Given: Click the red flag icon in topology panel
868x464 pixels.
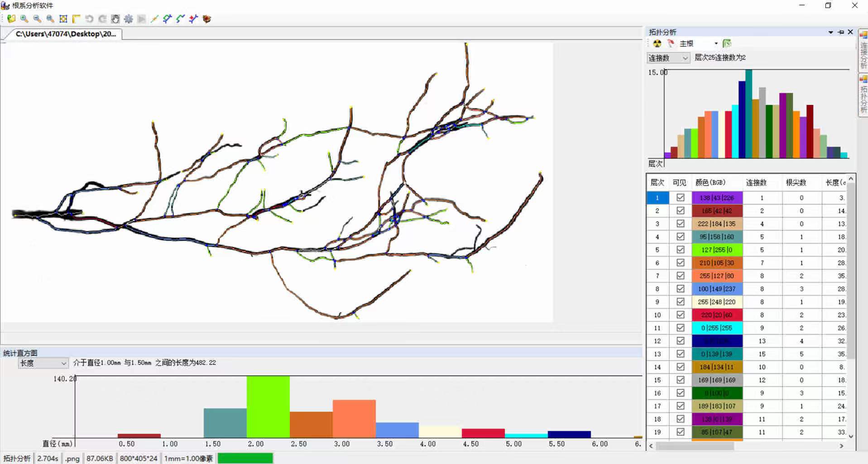Looking at the screenshot, I should (671, 43).
